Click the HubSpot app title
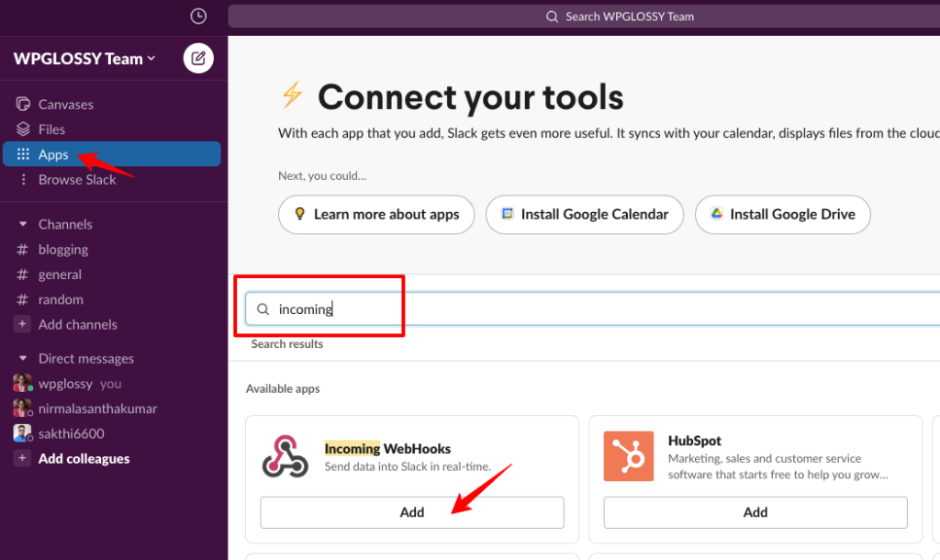 tap(694, 441)
